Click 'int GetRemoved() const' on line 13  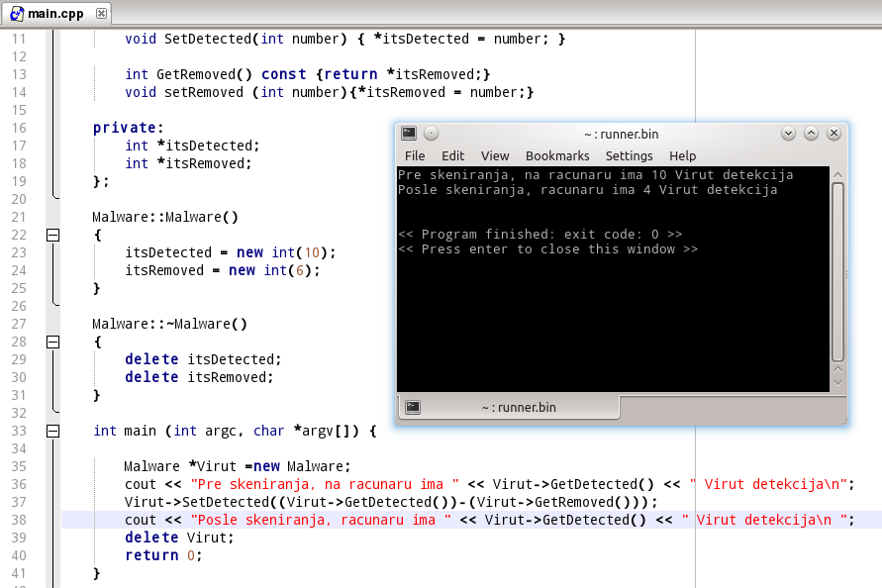pyautogui.click(x=216, y=74)
